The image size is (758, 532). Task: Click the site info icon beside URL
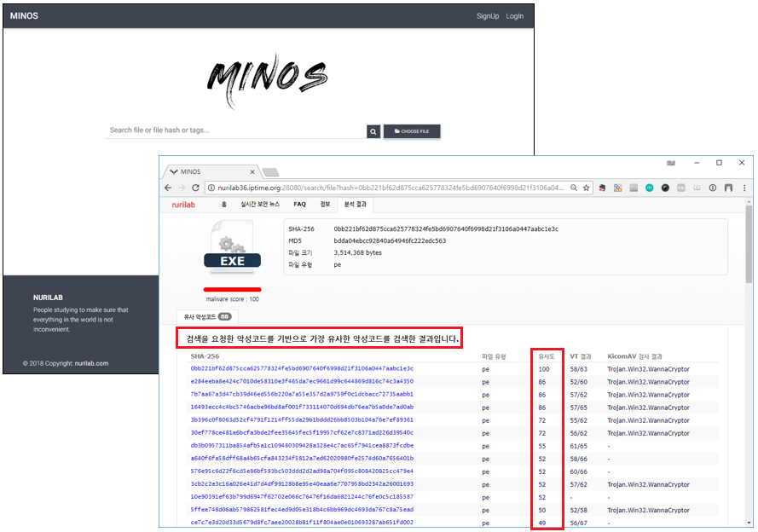coord(211,188)
